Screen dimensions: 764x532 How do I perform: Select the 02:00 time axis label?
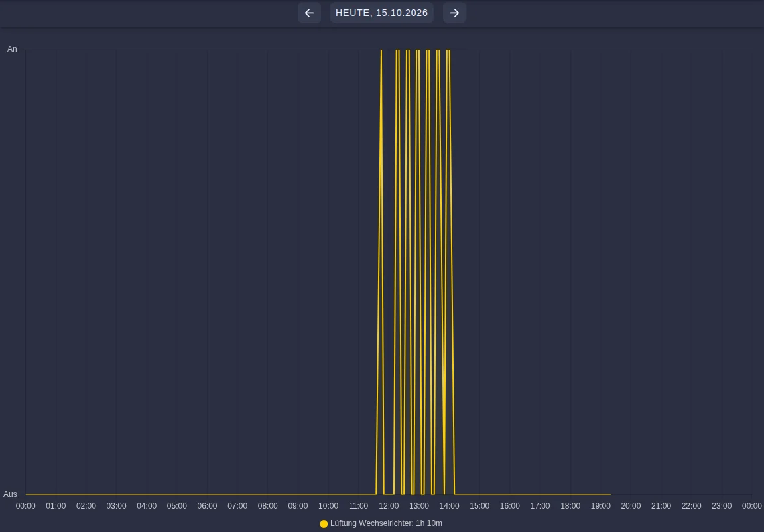(x=86, y=506)
